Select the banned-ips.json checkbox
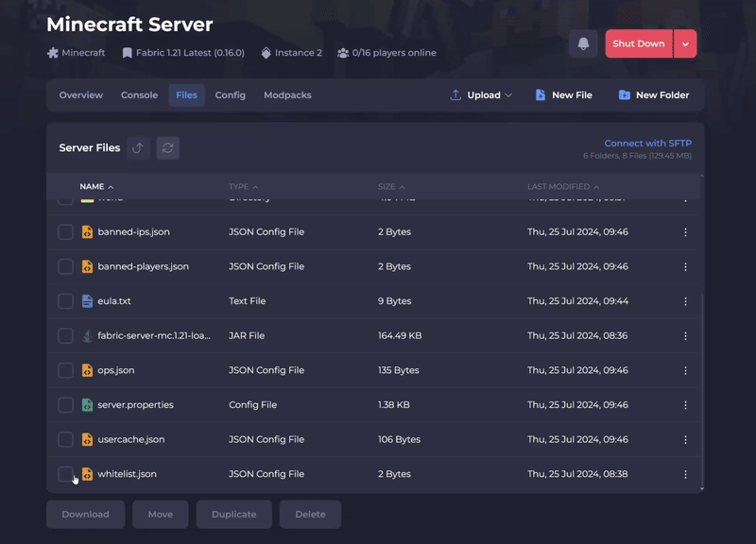The width and height of the screenshot is (756, 544). [x=65, y=232]
